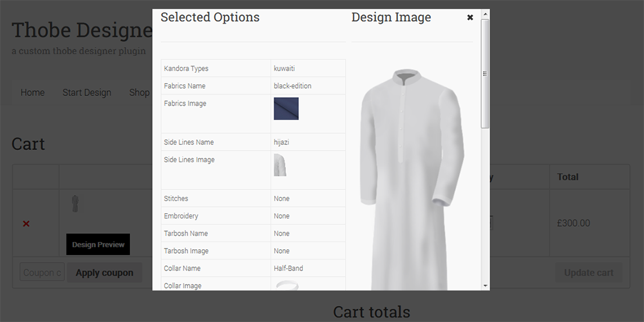Viewport: 644px width, 322px height.
Task: Click the Collar Image thumbnail
Action: coord(287,285)
